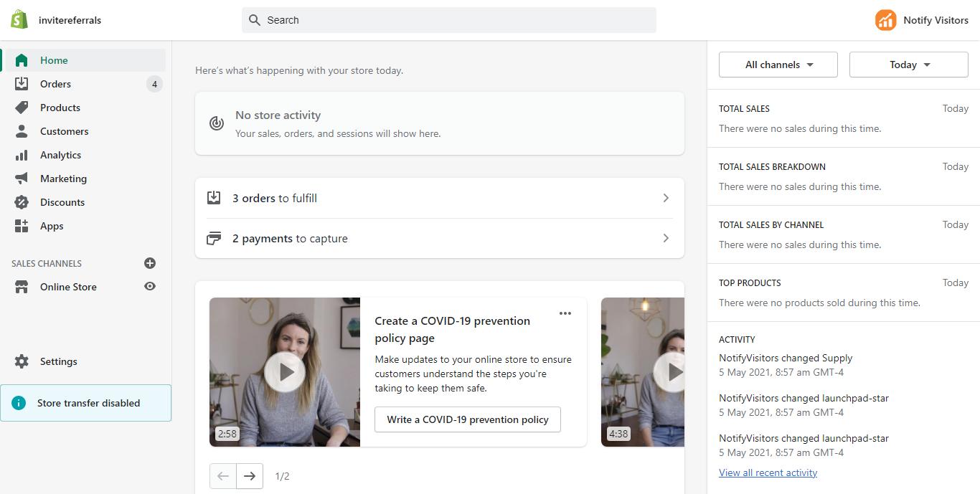
Task: View Online Store with eye icon
Action: coord(150,286)
